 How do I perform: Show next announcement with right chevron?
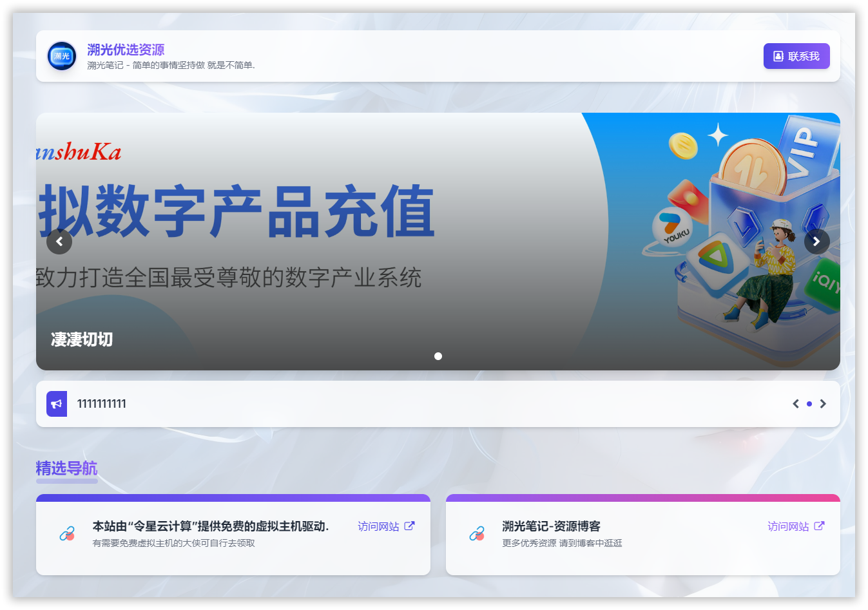point(823,404)
